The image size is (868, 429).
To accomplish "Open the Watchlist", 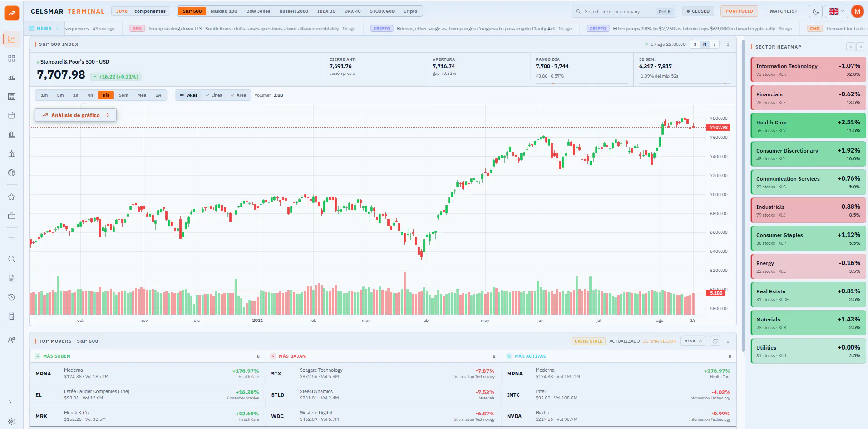I will (784, 11).
